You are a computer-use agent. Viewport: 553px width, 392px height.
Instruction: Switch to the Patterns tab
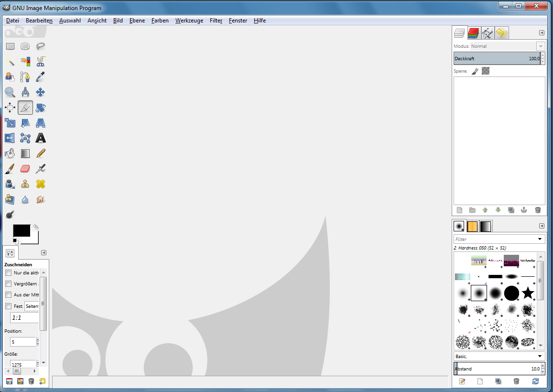coord(472,226)
